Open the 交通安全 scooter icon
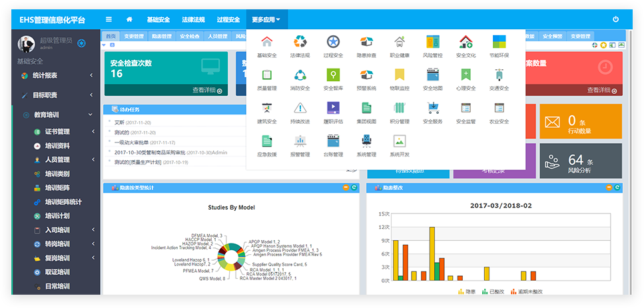This screenshot has height=308, width=644. pyautogui.click(x=499, y=76)
